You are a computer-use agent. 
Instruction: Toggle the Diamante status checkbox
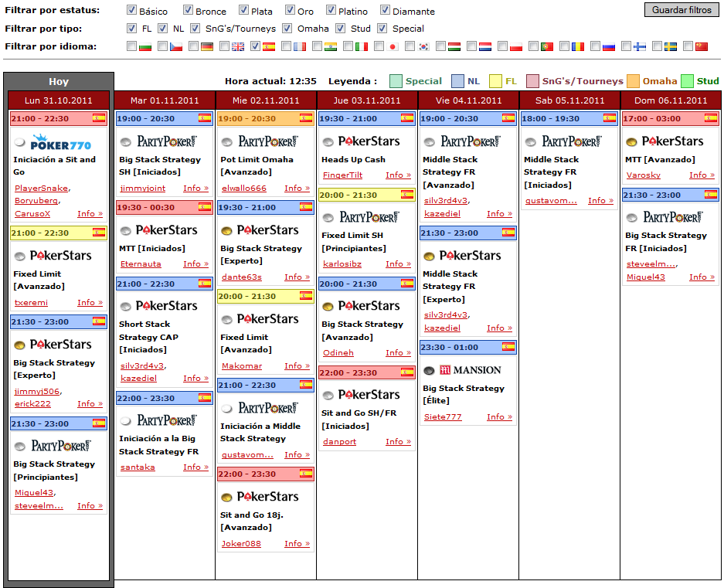tap(385, 10)
